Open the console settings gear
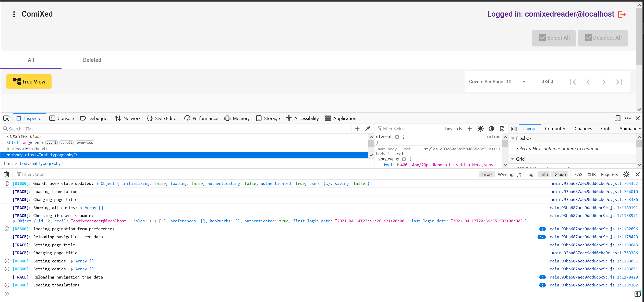This screenshot has height=302, width=644. tap(626, 174)
